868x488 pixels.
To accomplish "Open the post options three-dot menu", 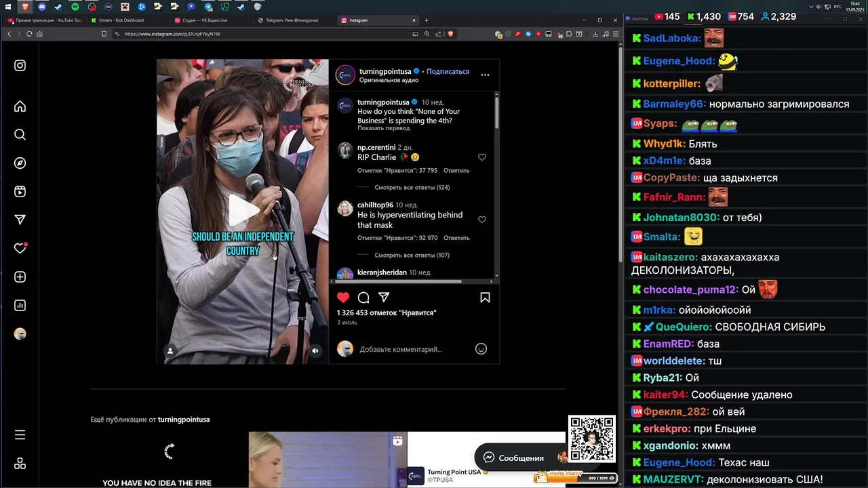I will 485,75.
